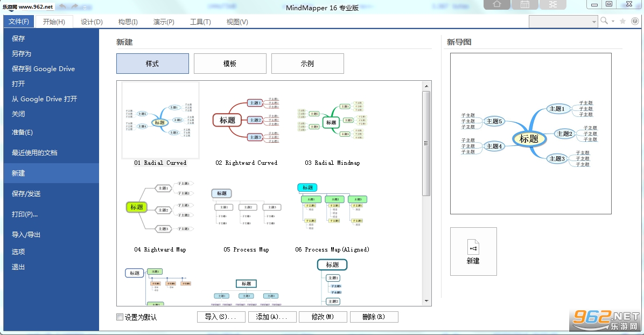Click the 删除(R) button
Viewport: 644px width, 335px height.
(x=374, y=317)
